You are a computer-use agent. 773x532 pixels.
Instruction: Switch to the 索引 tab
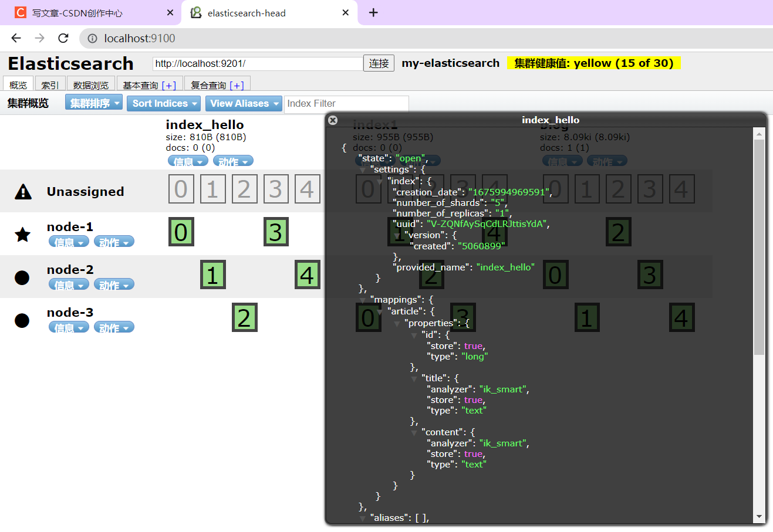(50, 84)
